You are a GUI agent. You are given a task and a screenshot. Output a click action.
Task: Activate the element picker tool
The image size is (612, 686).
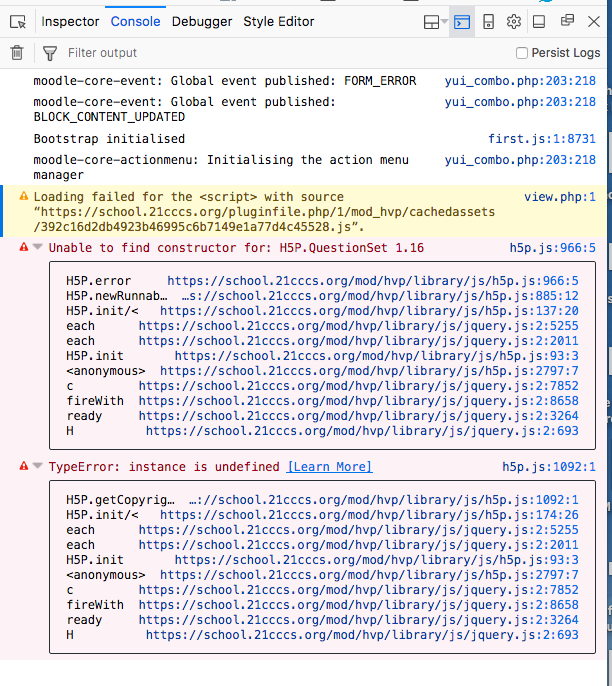pos(18,21)
